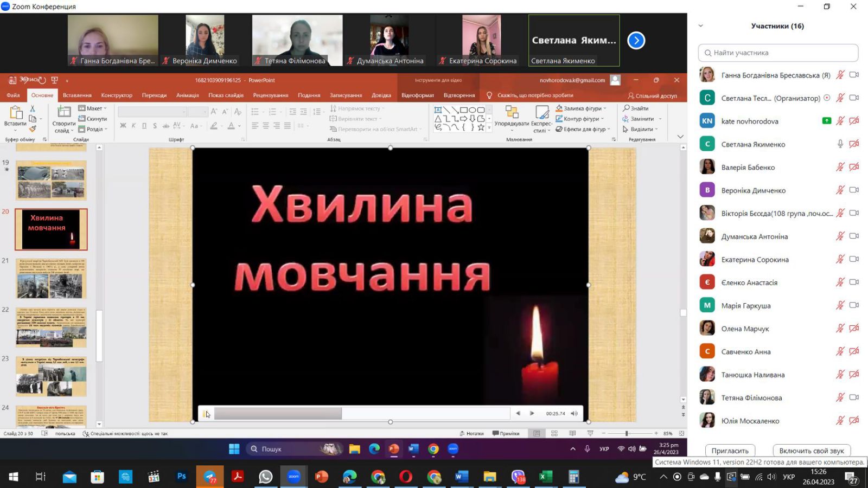This screenshot has height=488, width=868.
Task: Toggle microphone for Светлана Якименко
Action: pyautogui.click(x=840, y=144)
